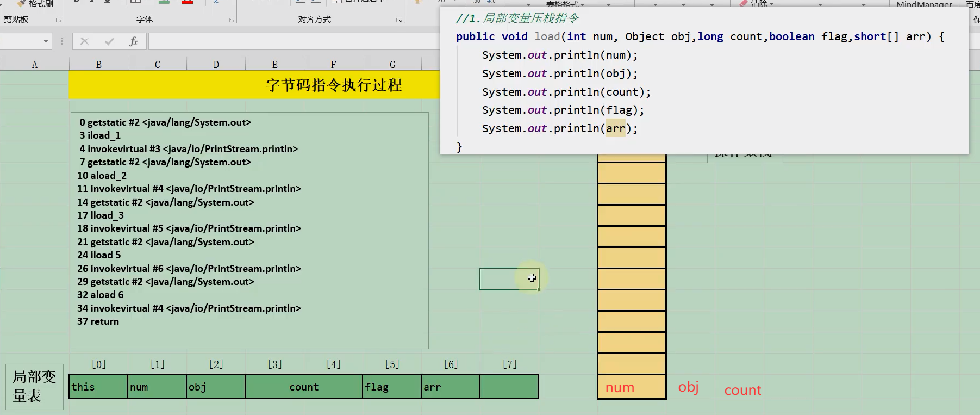Screen dimensions: 980x415
Task: Select the 'this' local variable cell
Action: click(x=98, y=387)
